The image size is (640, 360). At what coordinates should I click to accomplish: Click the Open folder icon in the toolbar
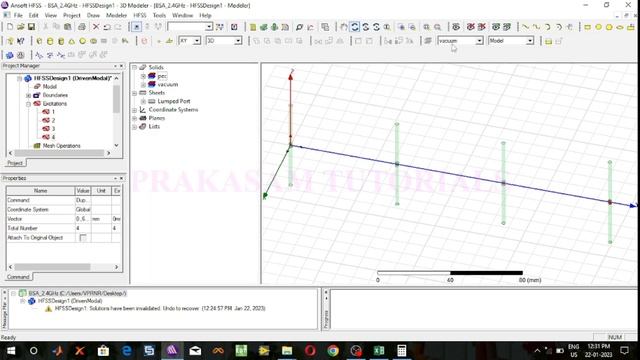pyautogui.click(x=20, y=27)
